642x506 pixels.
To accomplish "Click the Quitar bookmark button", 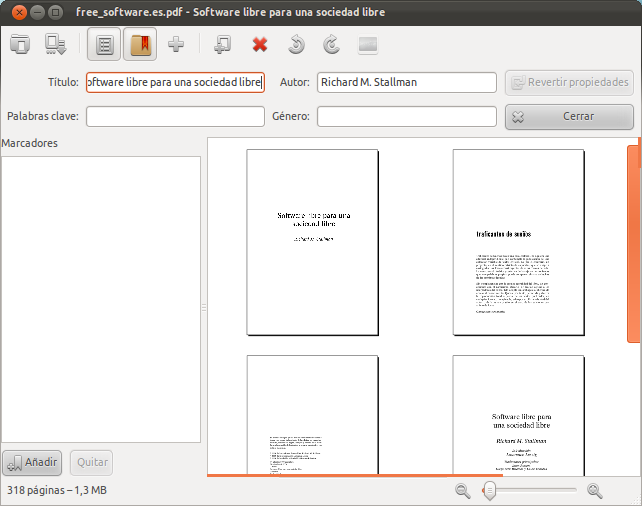I will click(92, 463).
